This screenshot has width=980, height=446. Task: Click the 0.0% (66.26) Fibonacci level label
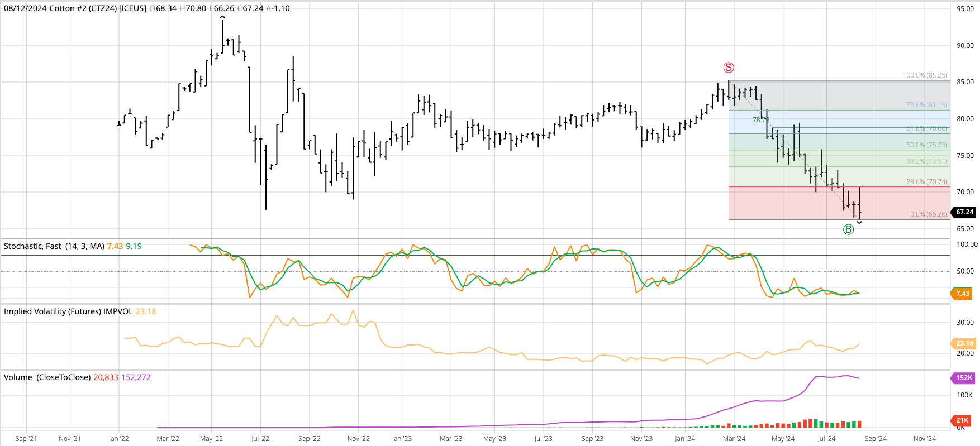(928, 214)
